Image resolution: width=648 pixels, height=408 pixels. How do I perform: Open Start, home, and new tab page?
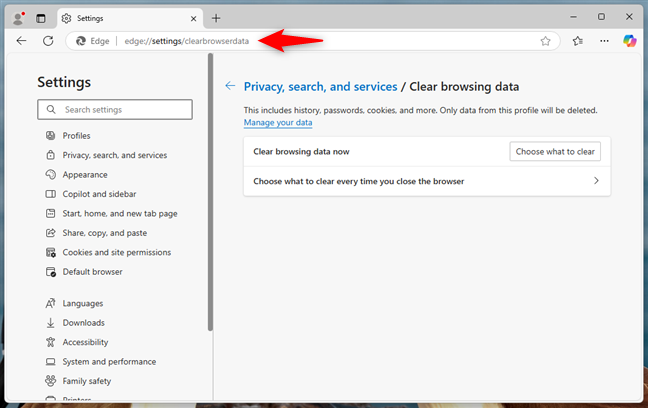[x=120, y=213]
